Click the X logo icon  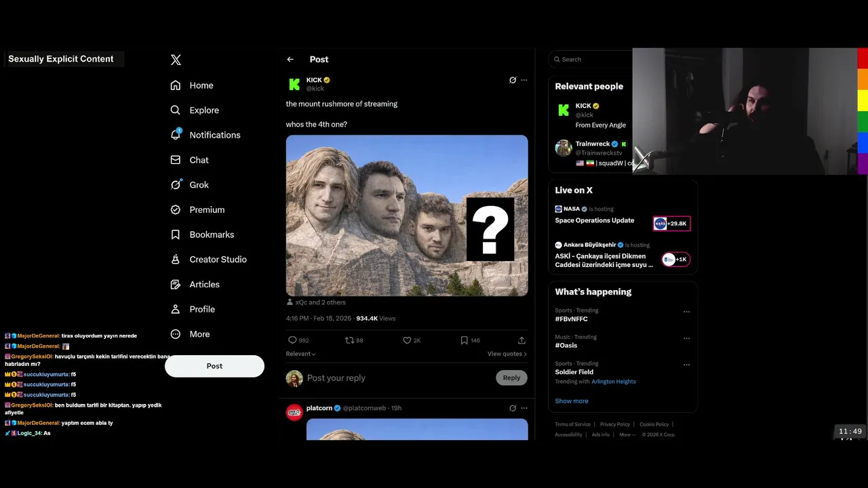(x=176, y=60)
